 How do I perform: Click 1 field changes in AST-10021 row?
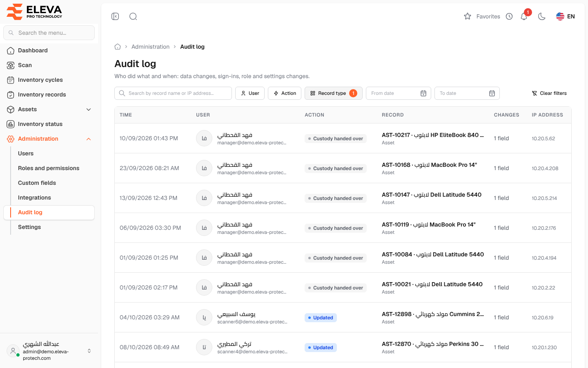tap(501, 287)
